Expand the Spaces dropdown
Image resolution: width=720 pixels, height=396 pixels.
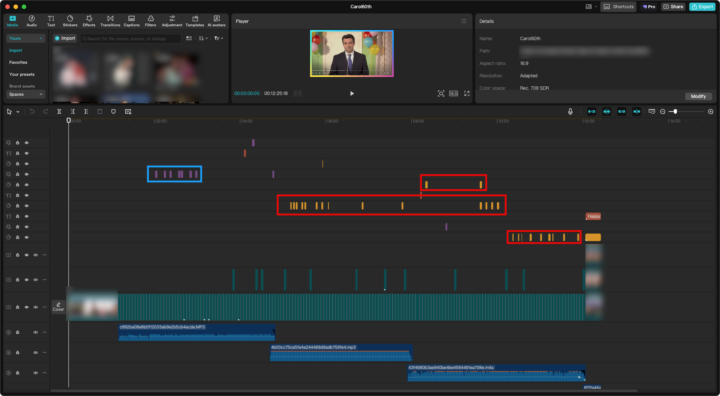click(x=26, y=95)
